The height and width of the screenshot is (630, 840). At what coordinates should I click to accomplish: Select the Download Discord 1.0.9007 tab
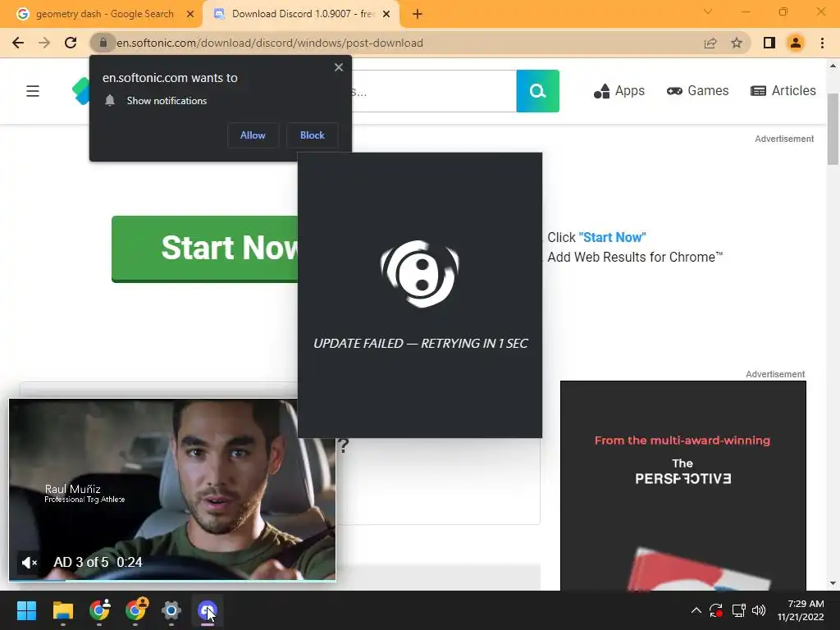303,14
